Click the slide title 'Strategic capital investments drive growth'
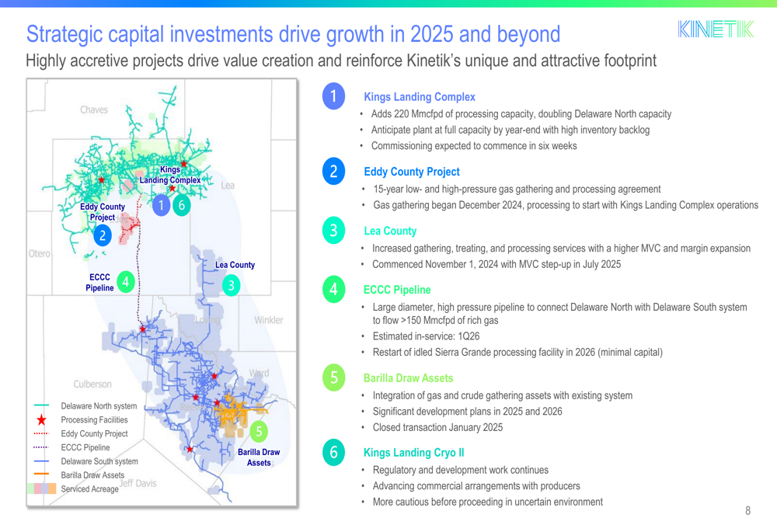This screenshot has height=532, width=777. (294, 34)
